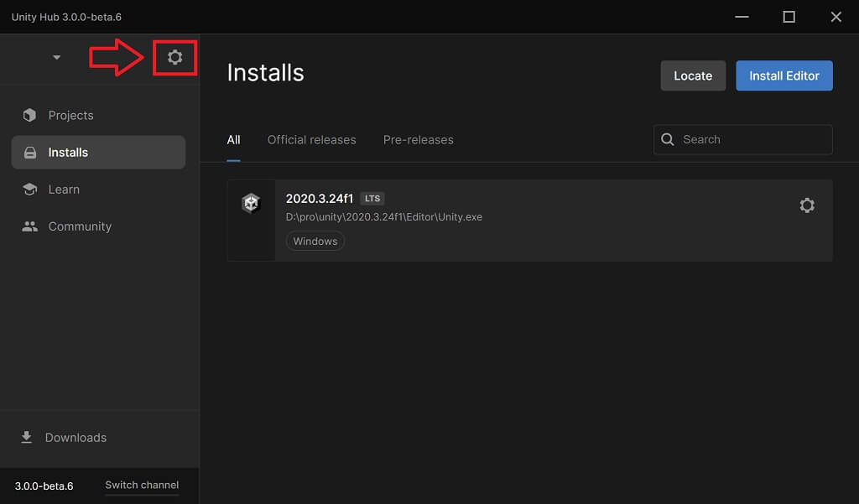Switch to the Official releases tab
Viewport: 859px width, 504px height.
point(312,140)
